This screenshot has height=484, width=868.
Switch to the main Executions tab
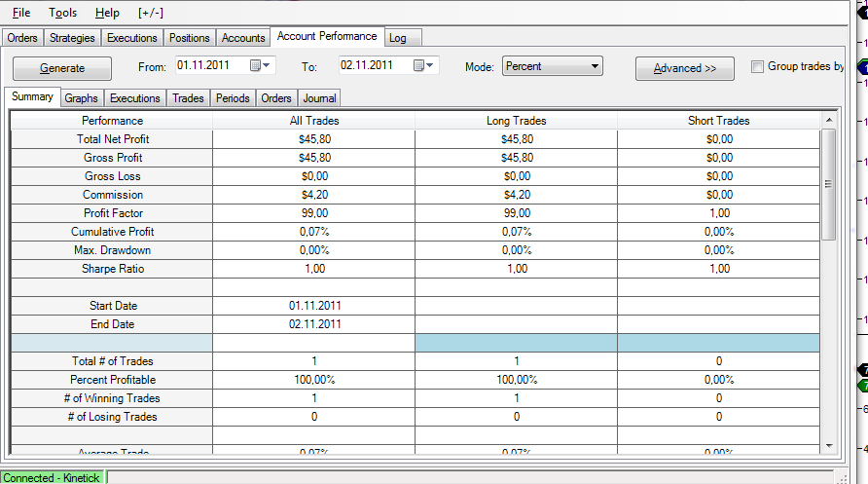pos(131,38)
